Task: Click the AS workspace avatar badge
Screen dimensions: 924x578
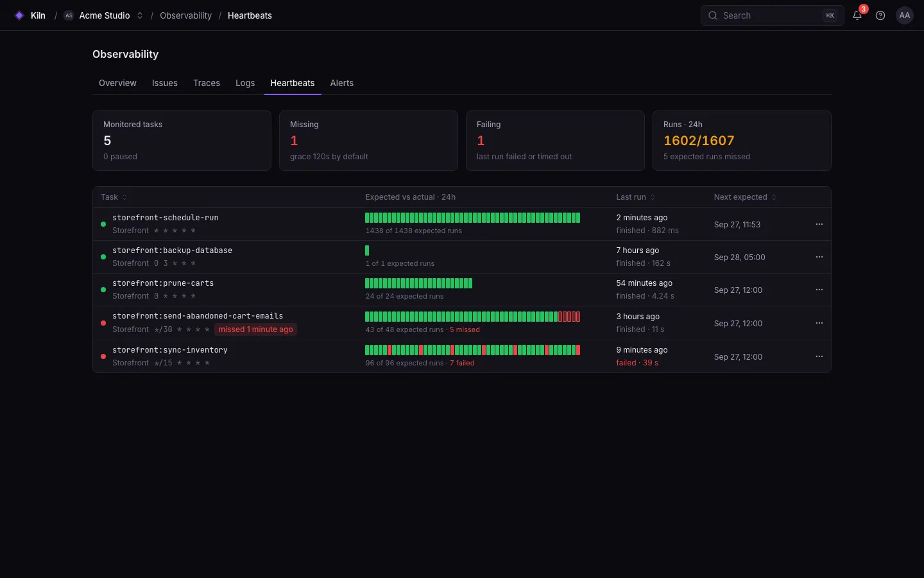Action: (69, 15)
